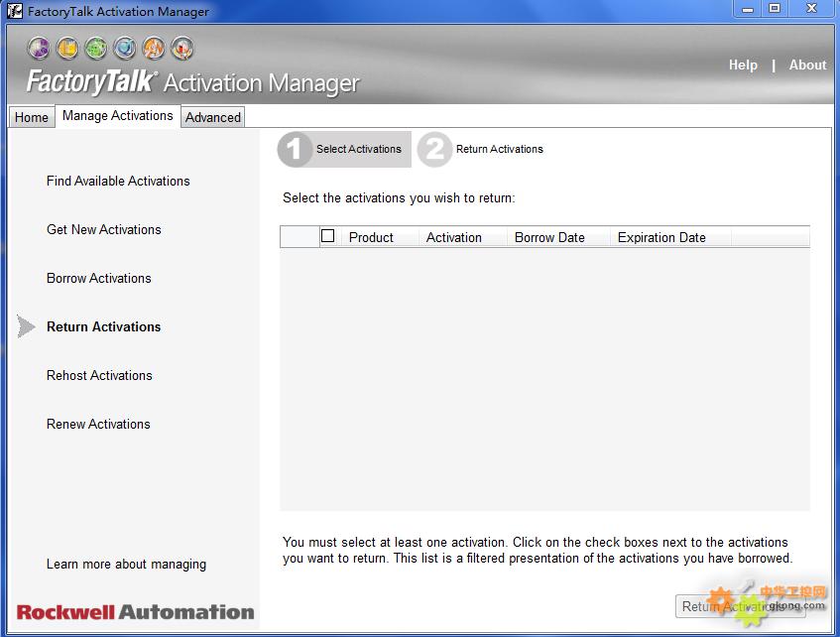Click the step 1 circle icon

point(295,149)
